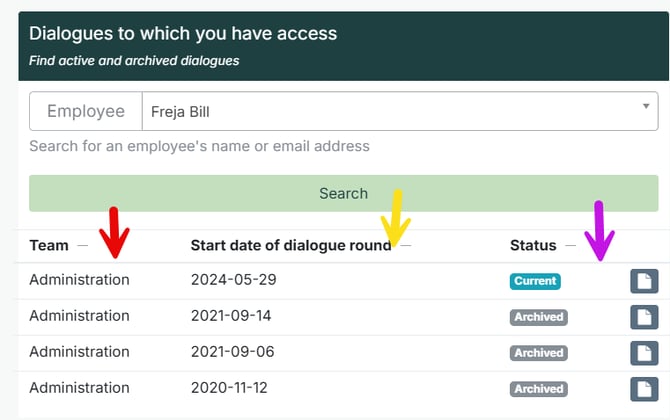Image resolution: width=670 pixels, height=420 pixels.
Task: Click Archived badge for 2020-11-12 row
Action: click(x=538, y=389)
